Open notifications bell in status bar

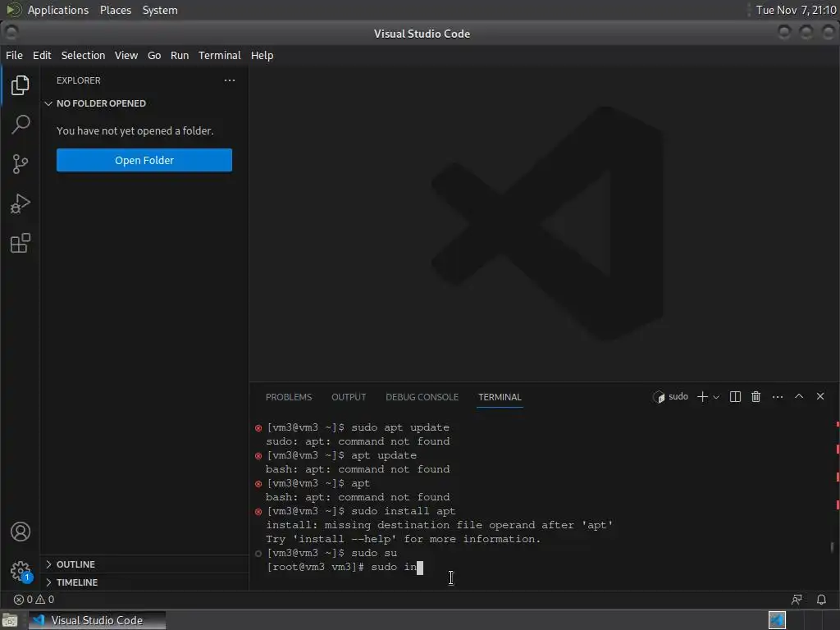point(821,600)
